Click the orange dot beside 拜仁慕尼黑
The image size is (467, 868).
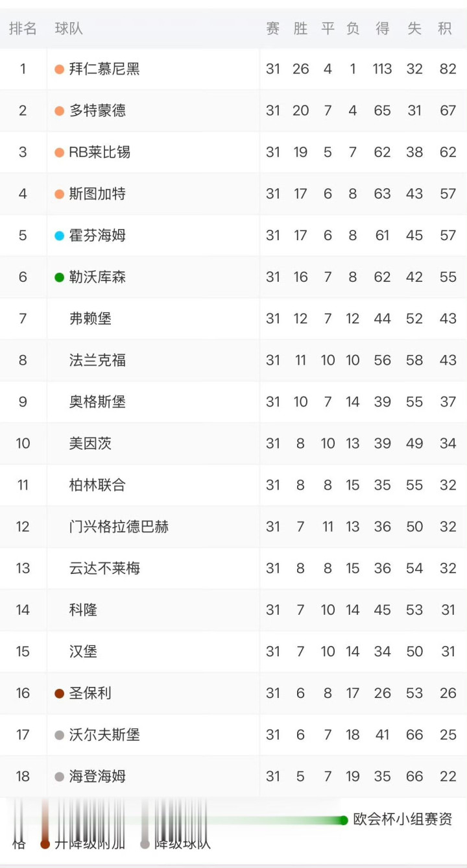point(59,69)
